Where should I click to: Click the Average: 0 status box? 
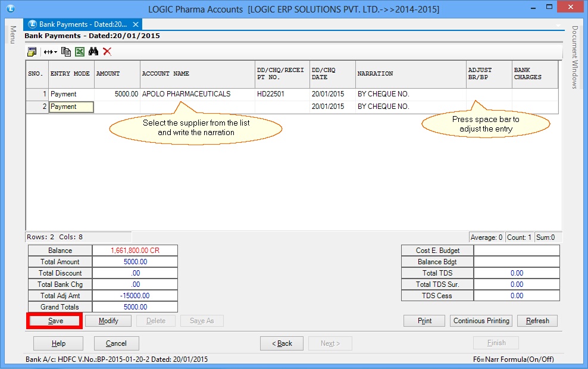click(x=486, y=237)
